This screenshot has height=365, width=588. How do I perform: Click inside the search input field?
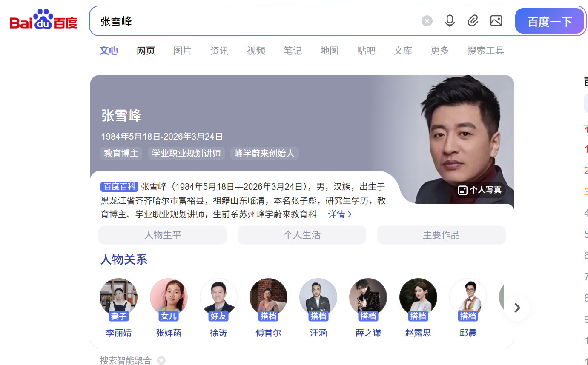(255, 21)
